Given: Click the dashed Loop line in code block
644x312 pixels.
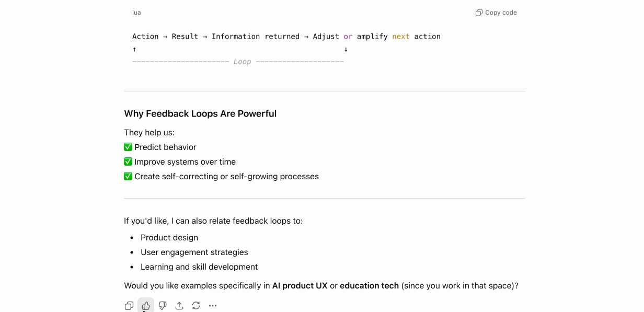Looking at the screenshot, I should tap(238, 62).
